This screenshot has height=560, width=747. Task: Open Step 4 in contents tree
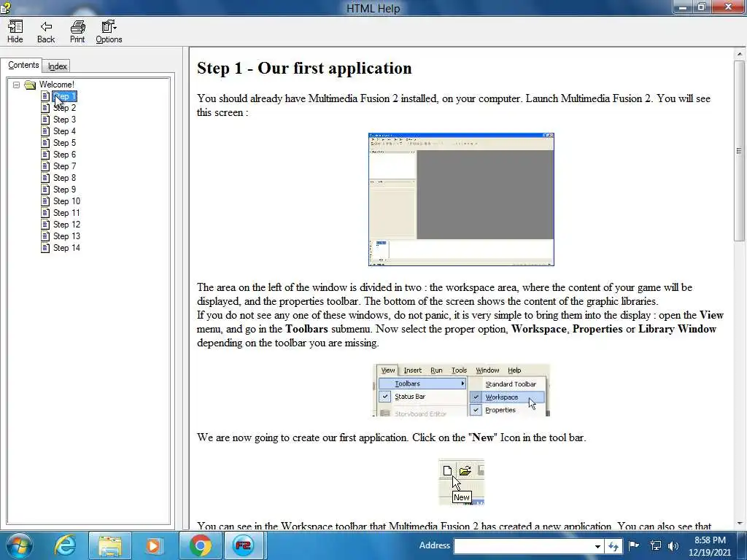click(x=64, y=131)
